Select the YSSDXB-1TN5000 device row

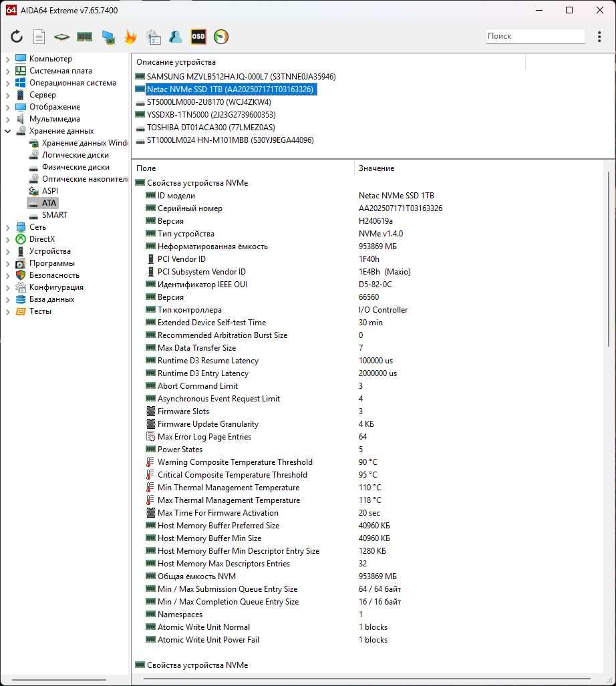(x=205, y=115)
